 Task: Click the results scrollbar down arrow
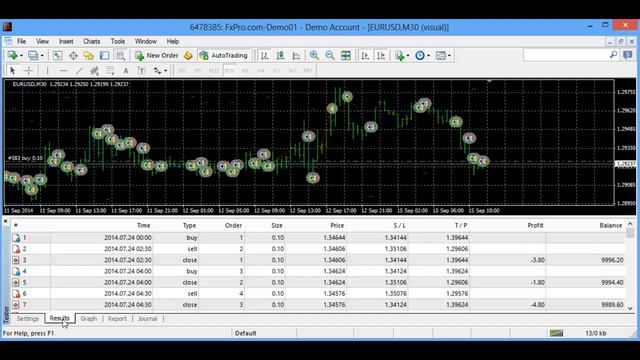[630, 309]
